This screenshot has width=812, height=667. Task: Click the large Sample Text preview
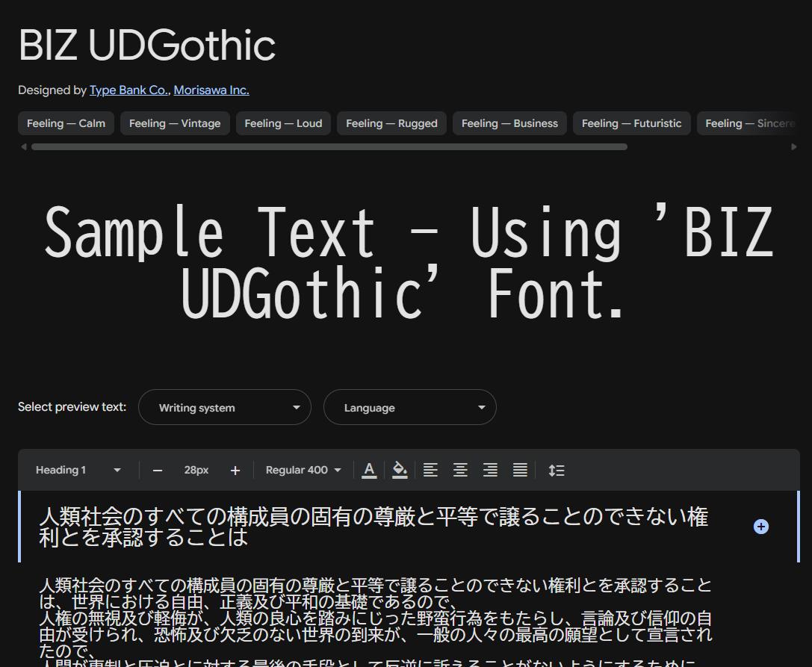[409, 261]
